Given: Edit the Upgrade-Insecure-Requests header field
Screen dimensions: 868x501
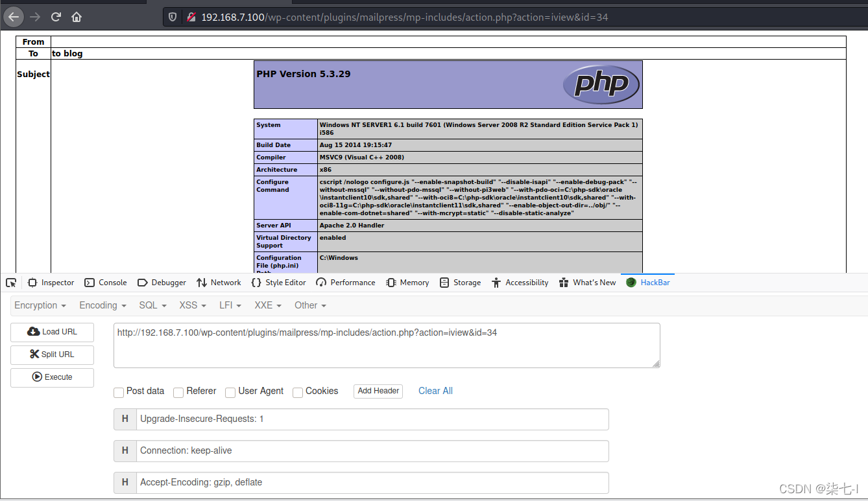Looking at the screenshot, I should (x=372, y=419).
